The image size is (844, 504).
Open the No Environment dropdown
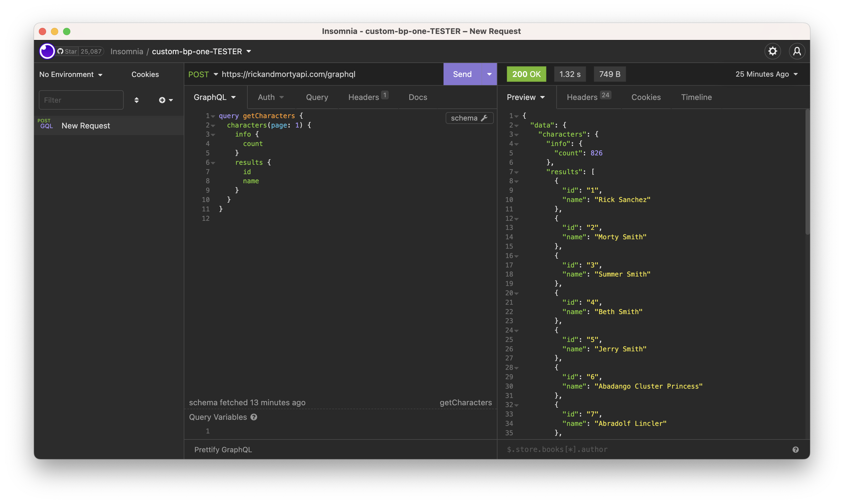click(71, 75)
